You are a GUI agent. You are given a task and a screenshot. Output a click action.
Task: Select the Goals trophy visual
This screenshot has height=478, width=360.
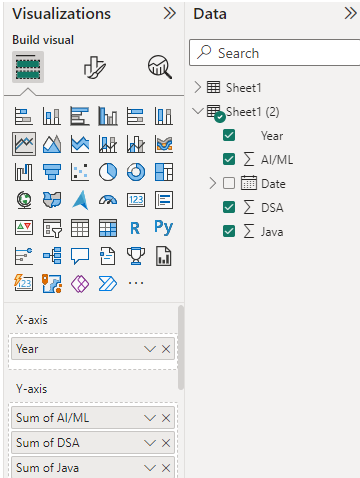coord(136,256)
